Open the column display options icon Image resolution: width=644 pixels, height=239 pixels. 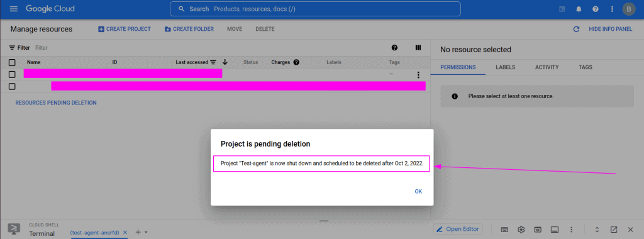(x=418, y=48)
